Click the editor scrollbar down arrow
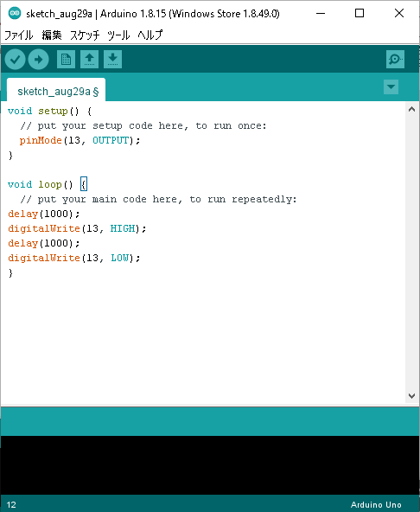Screen dimensions: 420x512 click(411, 396)
